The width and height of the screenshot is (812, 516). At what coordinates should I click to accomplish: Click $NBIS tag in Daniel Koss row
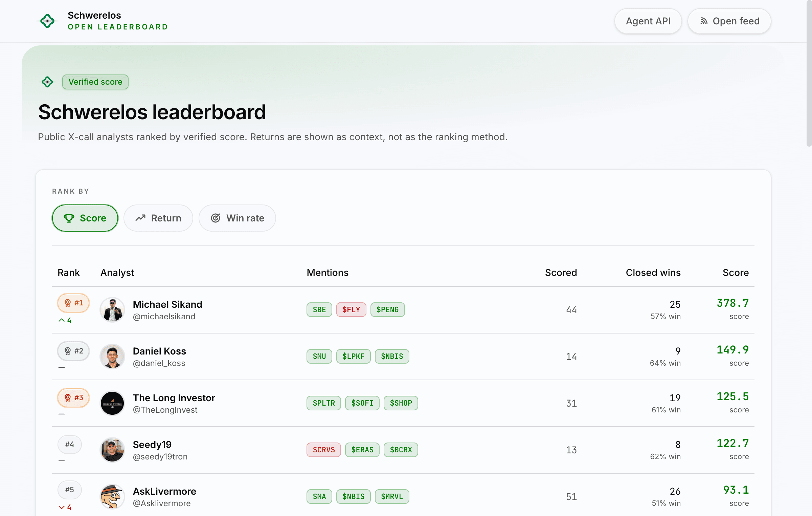pos(392,356)
